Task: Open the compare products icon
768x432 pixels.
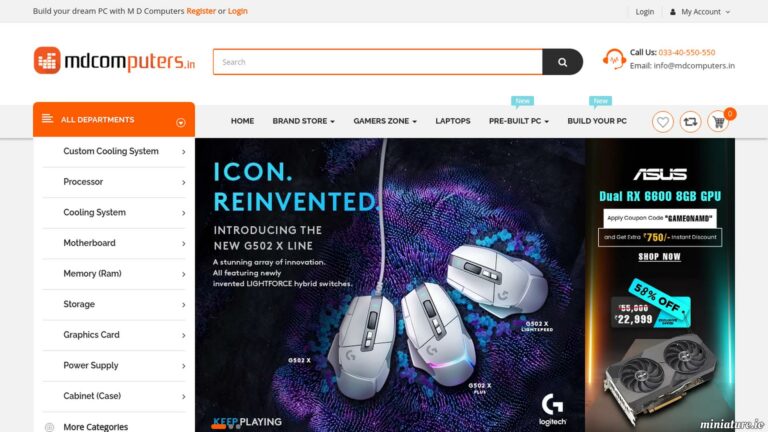Action: [x=690, y=121]
